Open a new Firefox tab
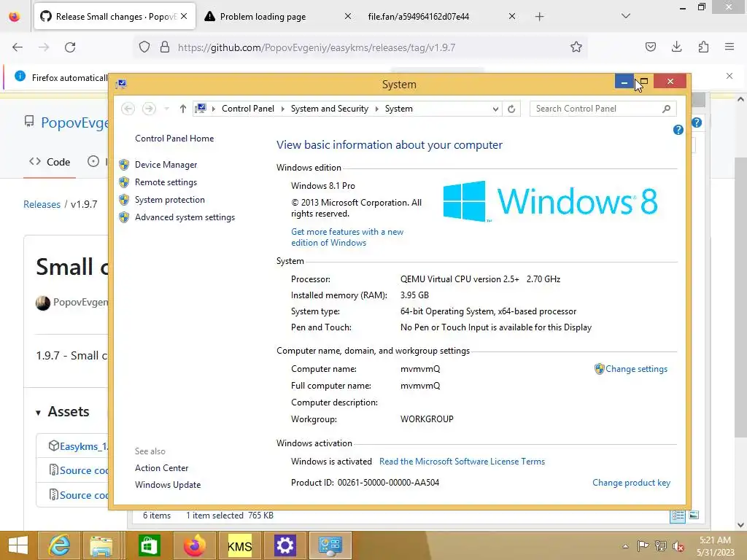The width and height of the screenshot is (747, 560). 539,17
